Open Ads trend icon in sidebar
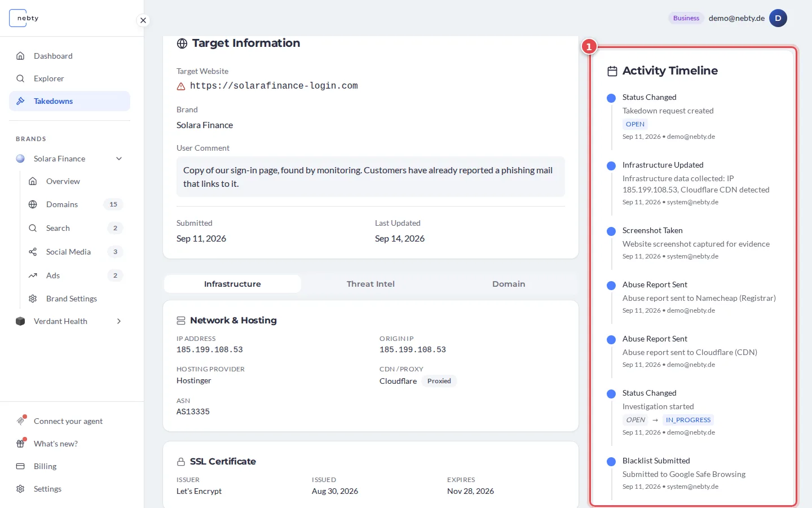Image resolution: width=812 pixels, height=508 pixels. [x=33, y=275]
